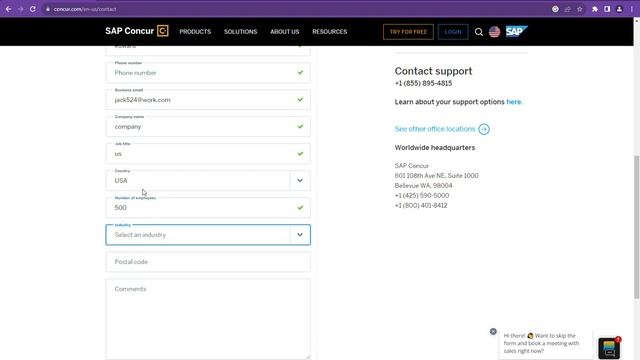
Task: Click the Worldwide headquarters heading
Action: (x=435, y=148)
